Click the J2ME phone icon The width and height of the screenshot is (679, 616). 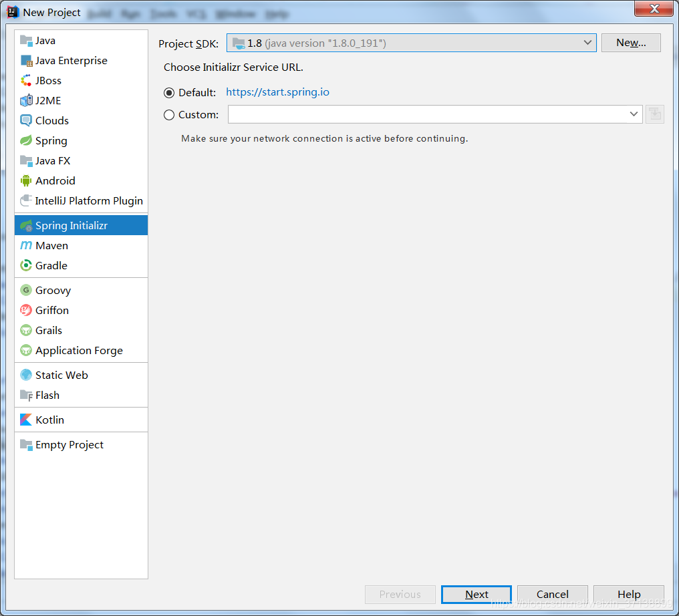point(26,100)
